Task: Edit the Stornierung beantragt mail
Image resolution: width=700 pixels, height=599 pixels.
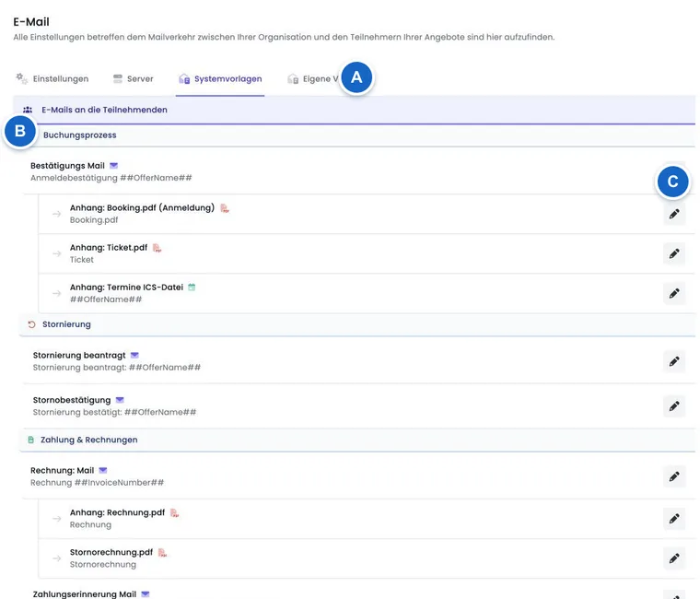Action: (x=674, y=361)
